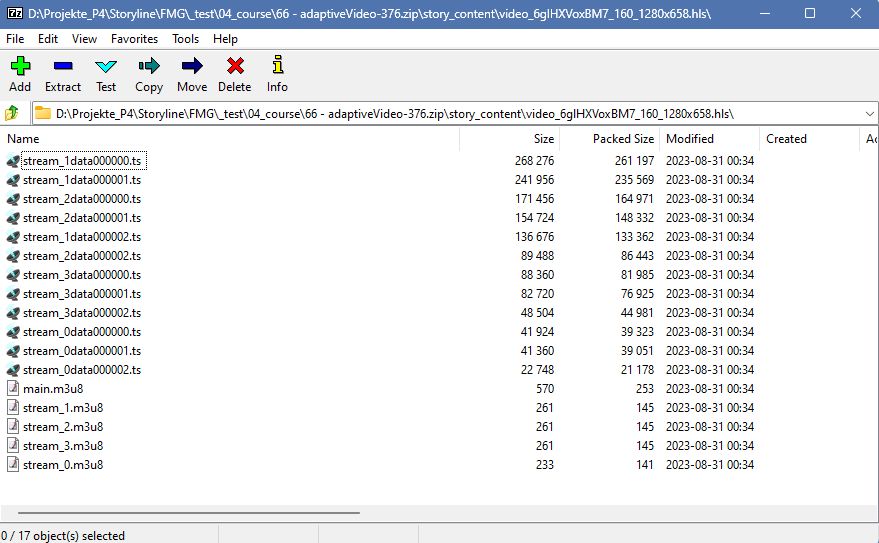
Task: Click modified date of stream_1data000000.ts
Action: pyautogui.click(x=710, y=161)
